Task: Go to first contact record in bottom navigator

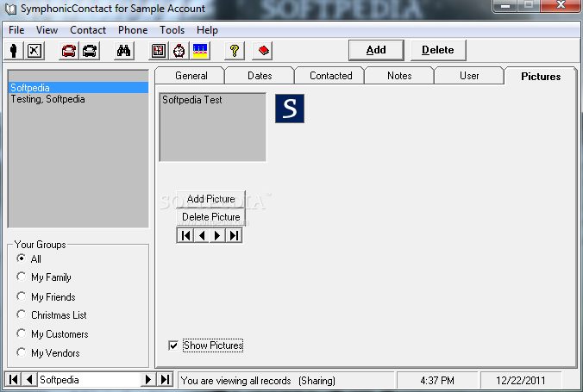Action: click(14, 379)
